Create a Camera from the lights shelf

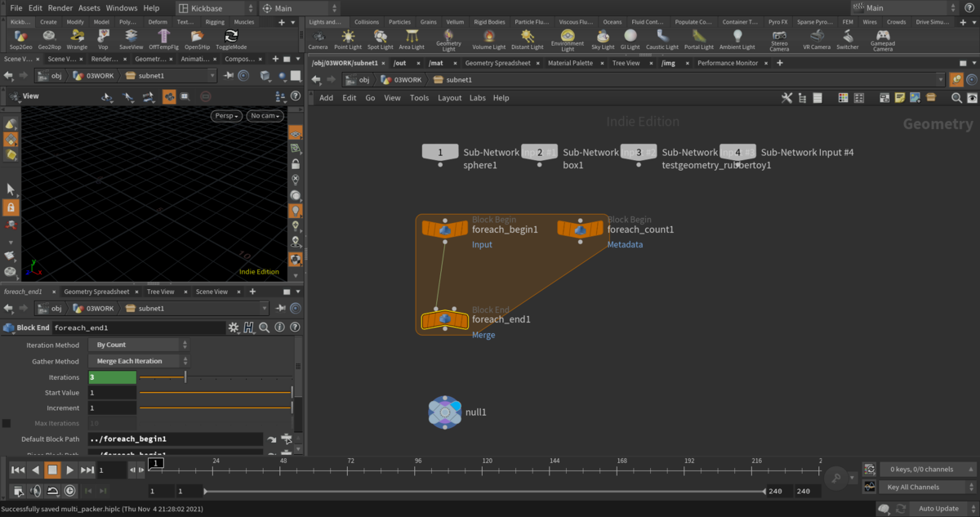tap(318, 40)
